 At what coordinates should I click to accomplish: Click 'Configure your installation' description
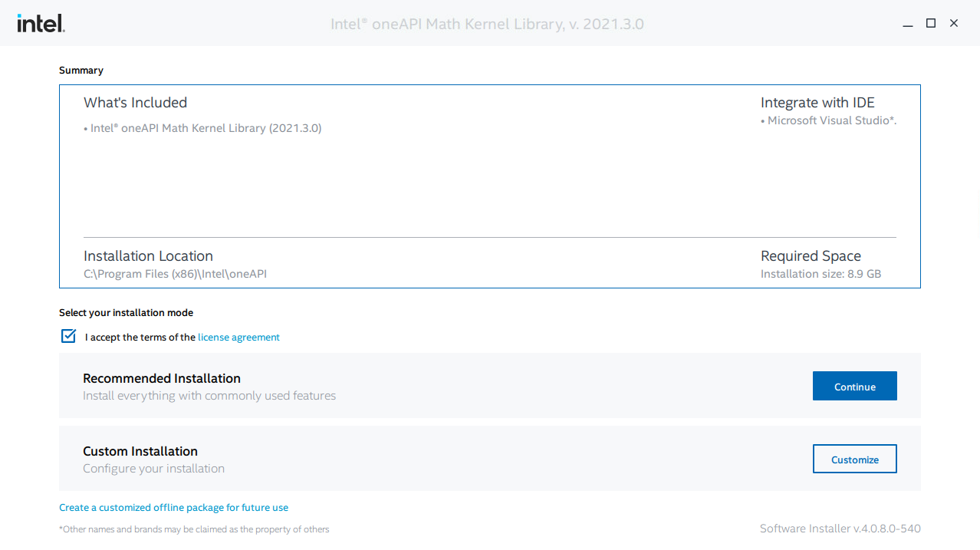153,469
